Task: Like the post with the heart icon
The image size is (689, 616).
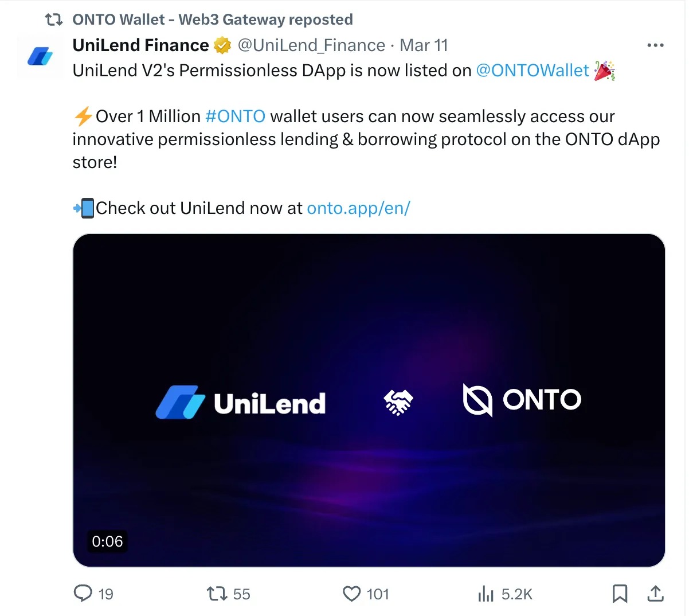Action: (x=351, y=593)
